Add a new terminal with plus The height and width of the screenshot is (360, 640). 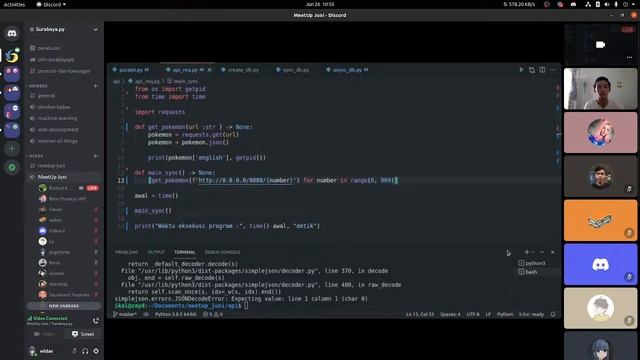click(x=526, y=252)
